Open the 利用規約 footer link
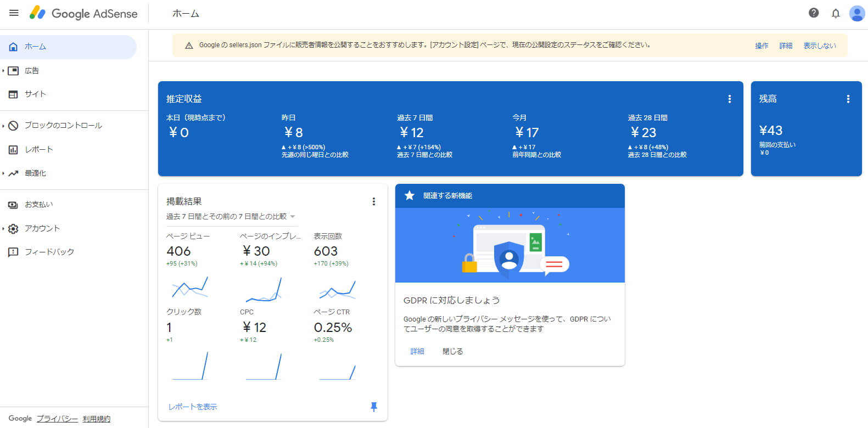Screen dimensions: 868x428 (97, 419)
